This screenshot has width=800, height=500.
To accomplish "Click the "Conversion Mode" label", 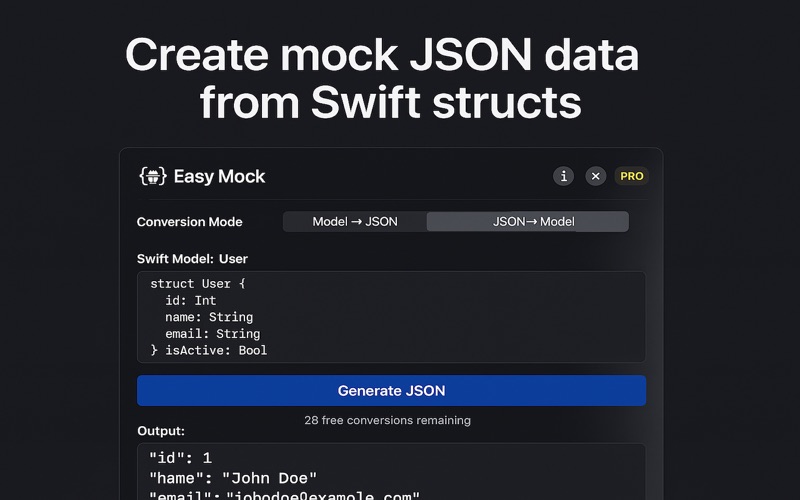I will click(x=189, y=222).
